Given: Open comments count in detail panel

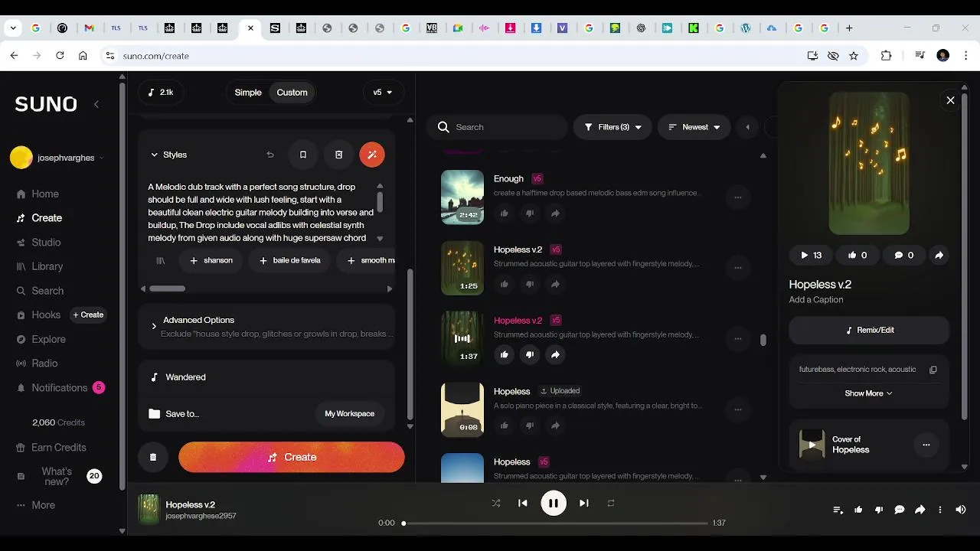Looking at the screenshot, I should pos(903,255).
